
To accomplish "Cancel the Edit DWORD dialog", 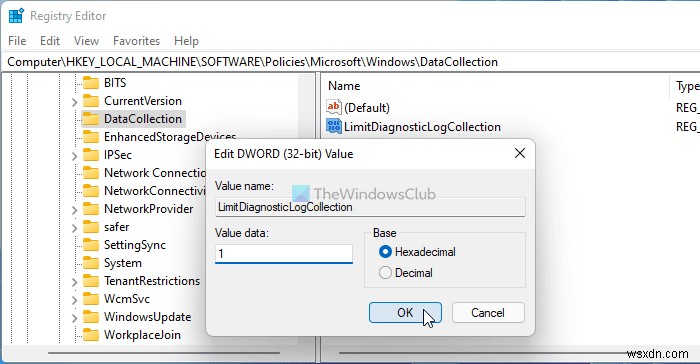I will (x=488, y=313).
